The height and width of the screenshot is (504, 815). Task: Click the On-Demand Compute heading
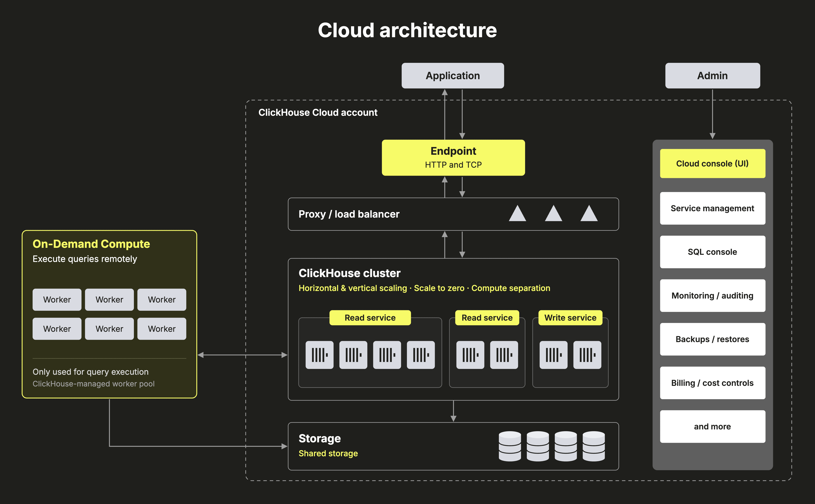tap(91, 244)
